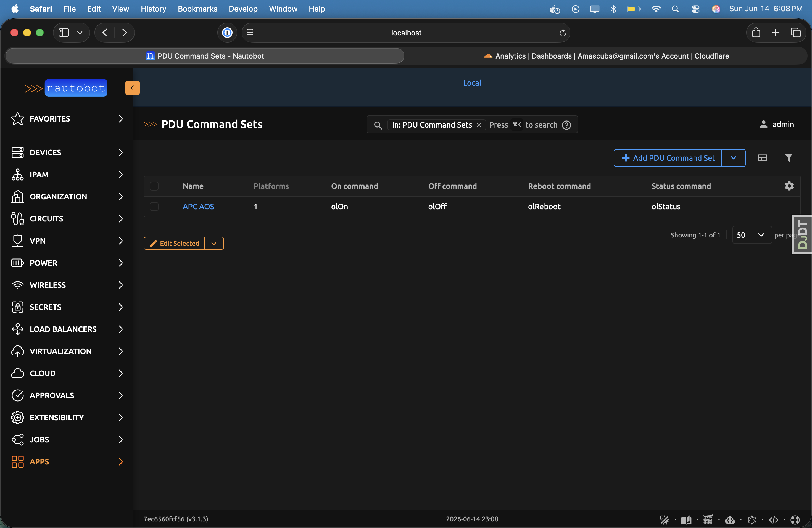Open the GraphQL icon in footer

pyautogui.click(x=752, y=519)
